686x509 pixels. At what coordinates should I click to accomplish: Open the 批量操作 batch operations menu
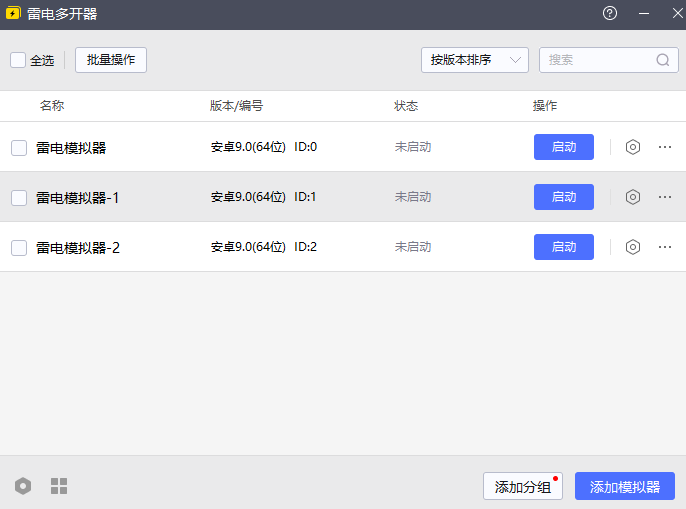click(x=111, y=60)
